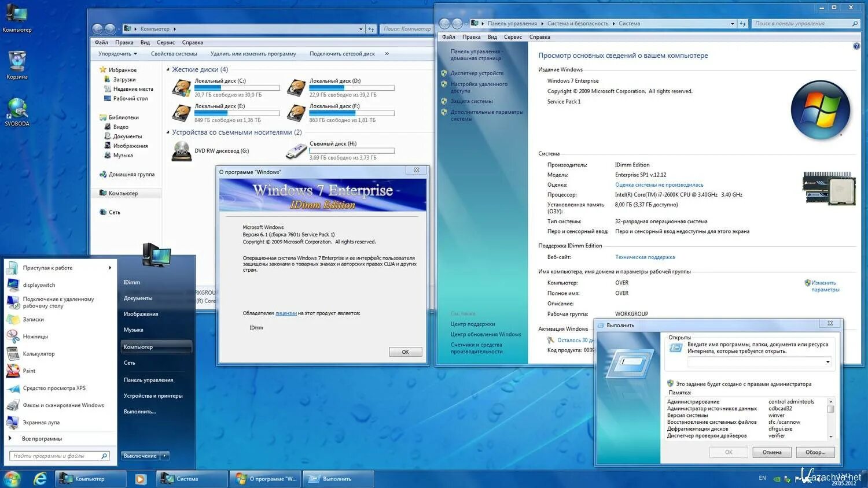Click Все программы in Start menu
The width and height of the screenshot is (868, 488).
[42, 438]
